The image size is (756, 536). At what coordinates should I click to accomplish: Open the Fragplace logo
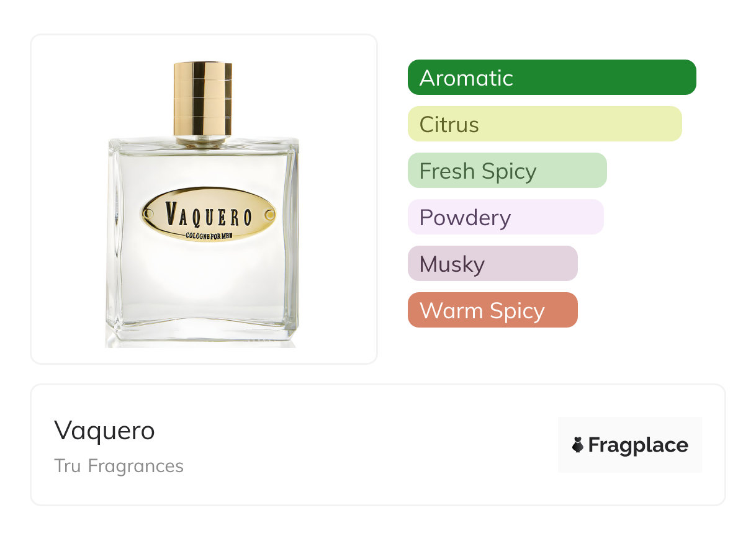[x=630, y=445]
